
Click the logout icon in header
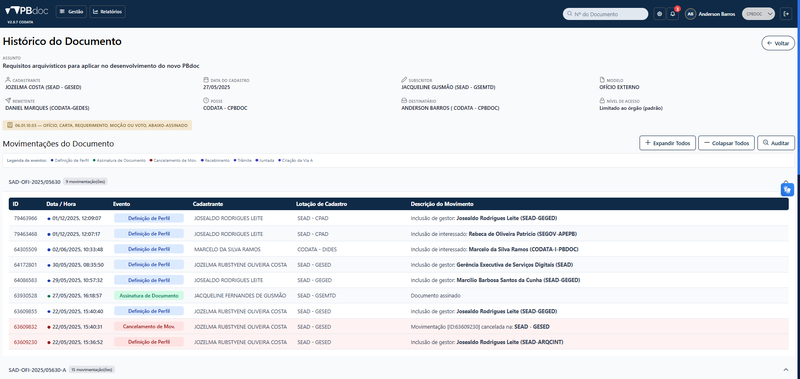[786, 14]
